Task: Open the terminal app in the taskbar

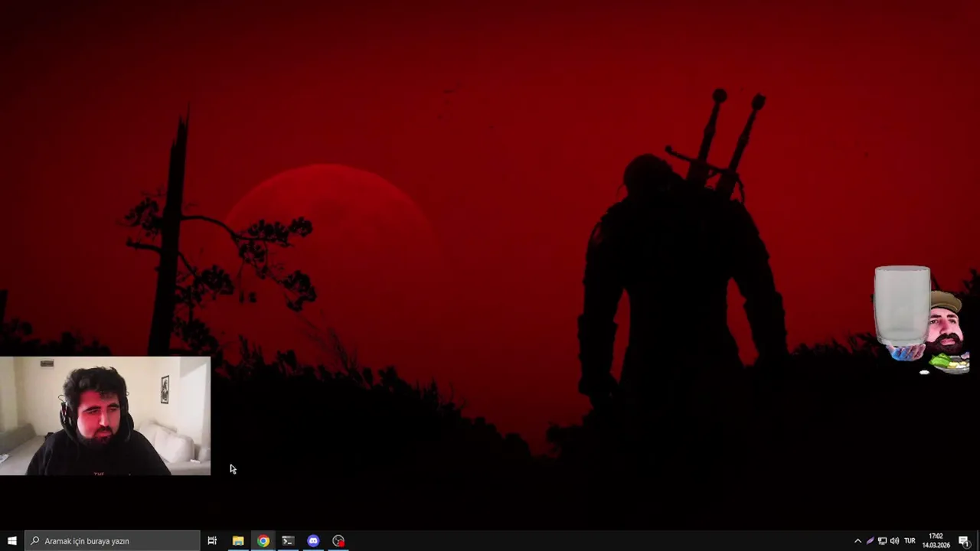Action: (x=288, y=541)
